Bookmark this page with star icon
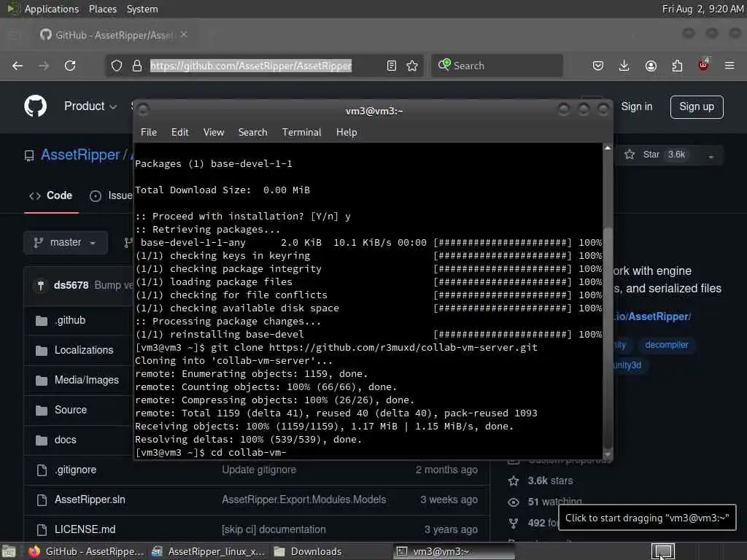This screenshot has width=747, height=560. [413, 66]
